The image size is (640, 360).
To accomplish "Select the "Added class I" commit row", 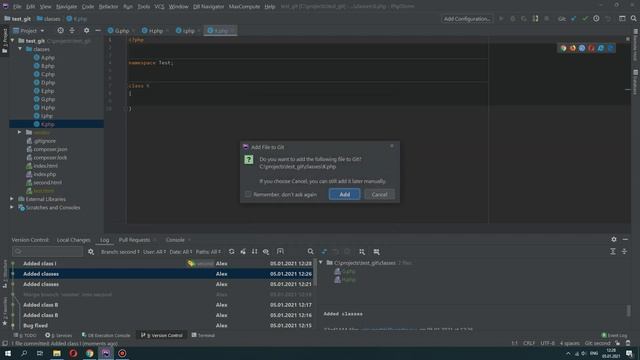I will 162,264.
